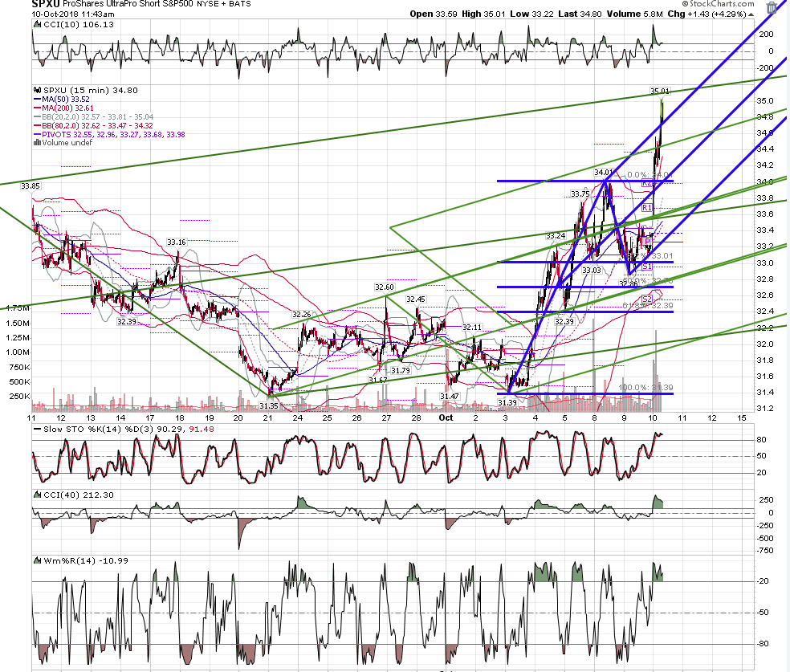This screenshot has width=790, height=672.
Task: Click the Oct month label on the date axis
Action: pyautogui.click(x=446, y=417)
